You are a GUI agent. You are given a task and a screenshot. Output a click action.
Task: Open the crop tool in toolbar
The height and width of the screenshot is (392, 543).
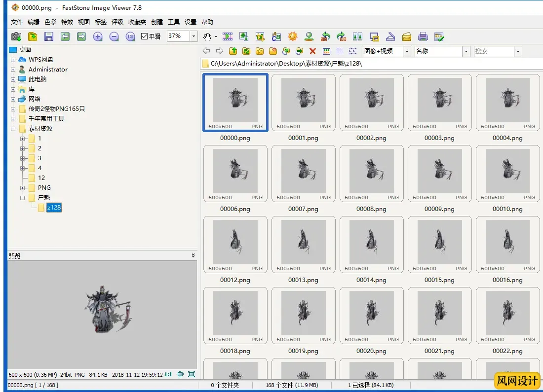coord(260,36)
